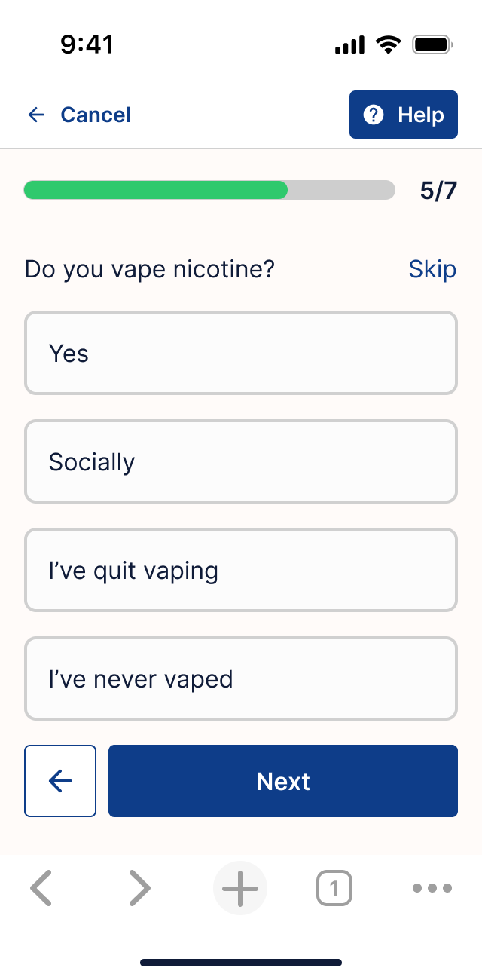482x980 pixels.
Task: Click the question mark Help icon
Action: click(374, 115)
